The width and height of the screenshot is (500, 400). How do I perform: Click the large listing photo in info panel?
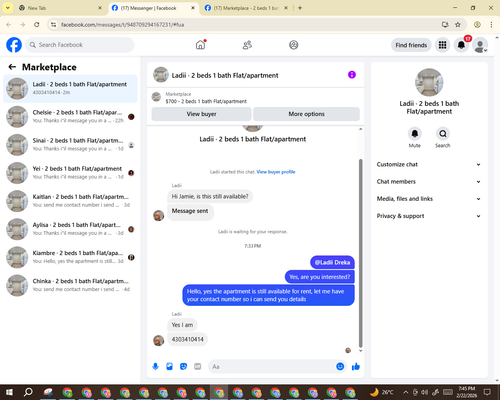click(x=429, y=82)
